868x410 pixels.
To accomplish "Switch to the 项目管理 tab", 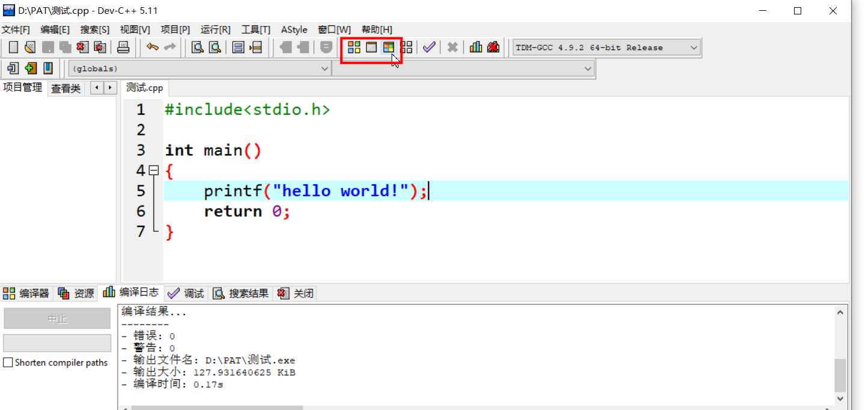I will (23, 88).
